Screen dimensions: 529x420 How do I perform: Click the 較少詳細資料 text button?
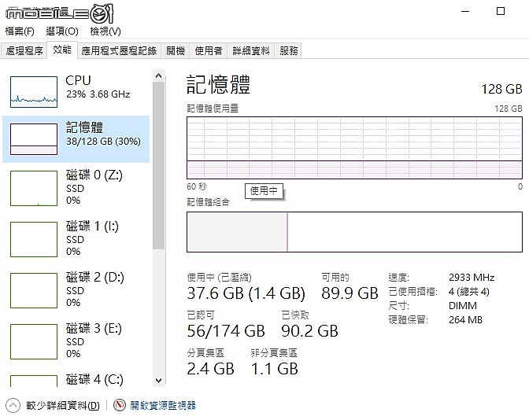tap(63, 406)
